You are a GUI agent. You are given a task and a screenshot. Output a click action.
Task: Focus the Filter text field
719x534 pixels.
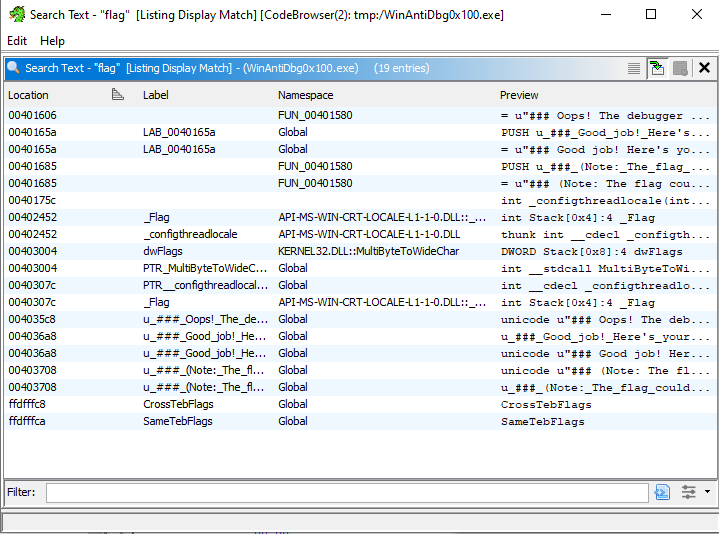(347, 493)
